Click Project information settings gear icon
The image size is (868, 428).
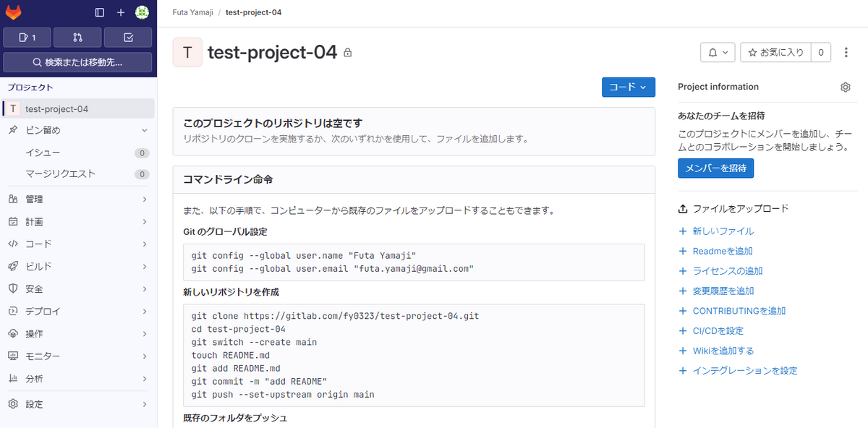(846, 87)
